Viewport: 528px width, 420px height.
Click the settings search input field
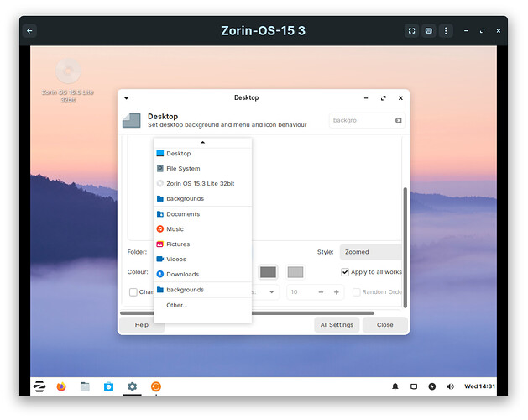point(367,120)
